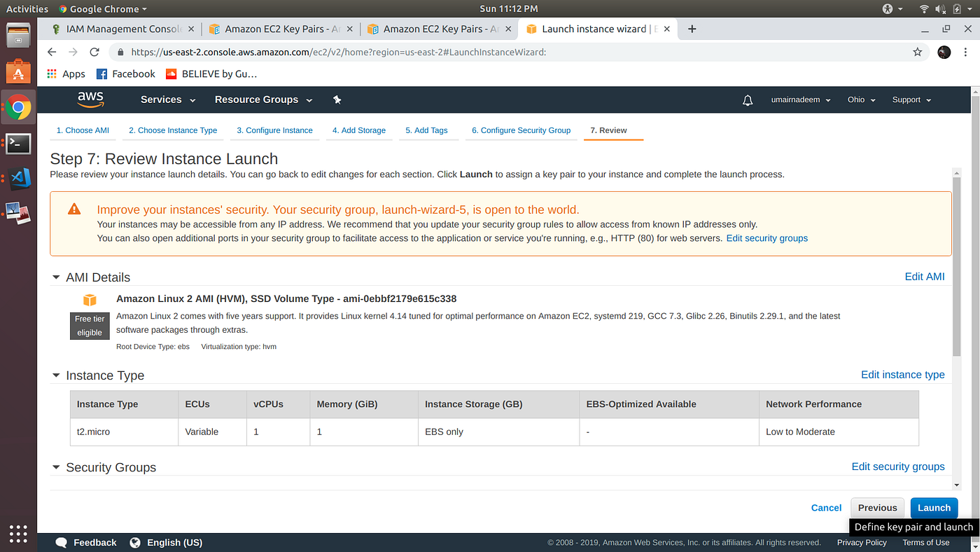Collapse the AMI Details section

click(56, 277)
